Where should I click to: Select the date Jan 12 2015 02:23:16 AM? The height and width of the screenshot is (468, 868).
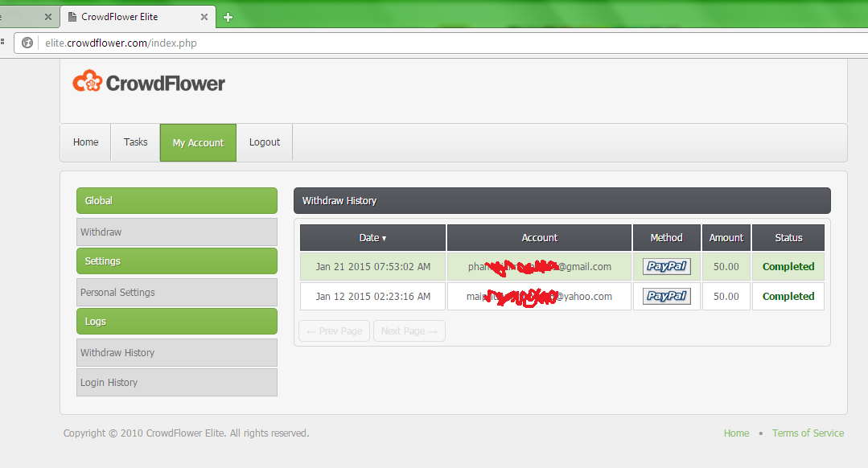tap(373, 297)
